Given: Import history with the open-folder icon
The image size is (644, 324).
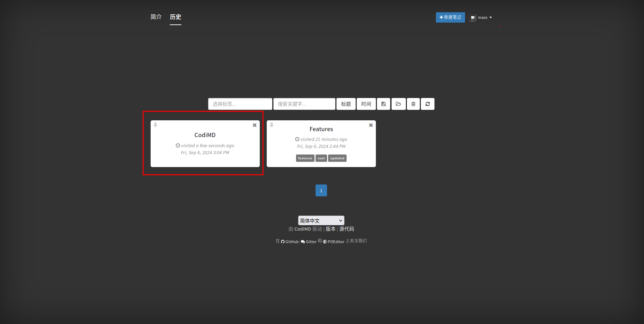Looking at the screenshot, I should pos(399,104).
